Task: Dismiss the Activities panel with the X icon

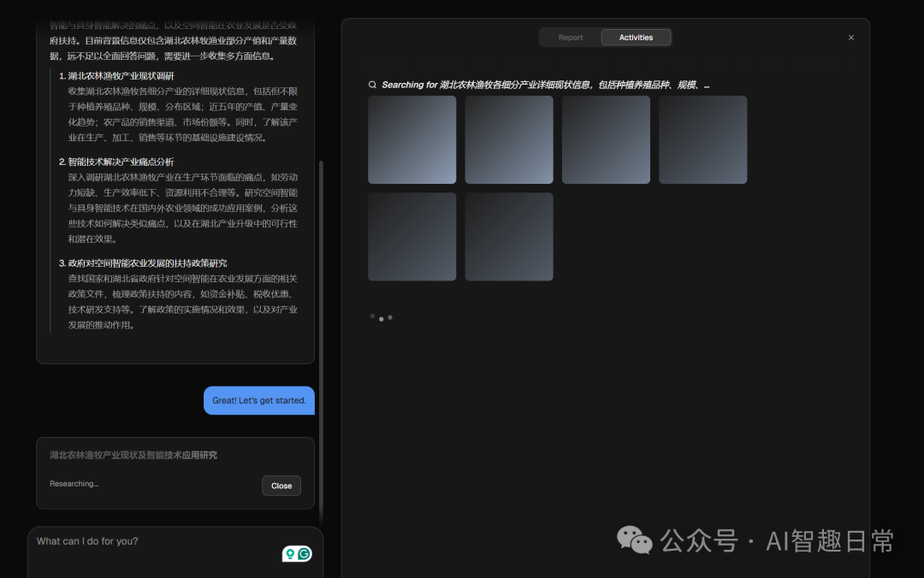Action: (850, 38)
